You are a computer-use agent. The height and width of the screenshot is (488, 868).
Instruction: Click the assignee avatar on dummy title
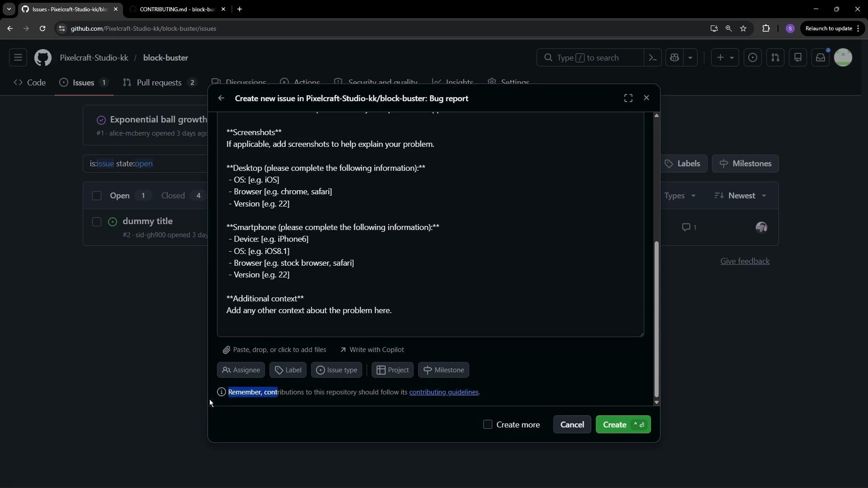pos(761,227)
